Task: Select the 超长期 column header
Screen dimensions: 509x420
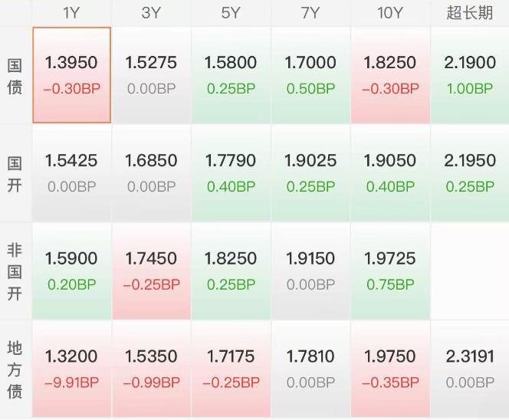Action: click(x=470, y=13)
